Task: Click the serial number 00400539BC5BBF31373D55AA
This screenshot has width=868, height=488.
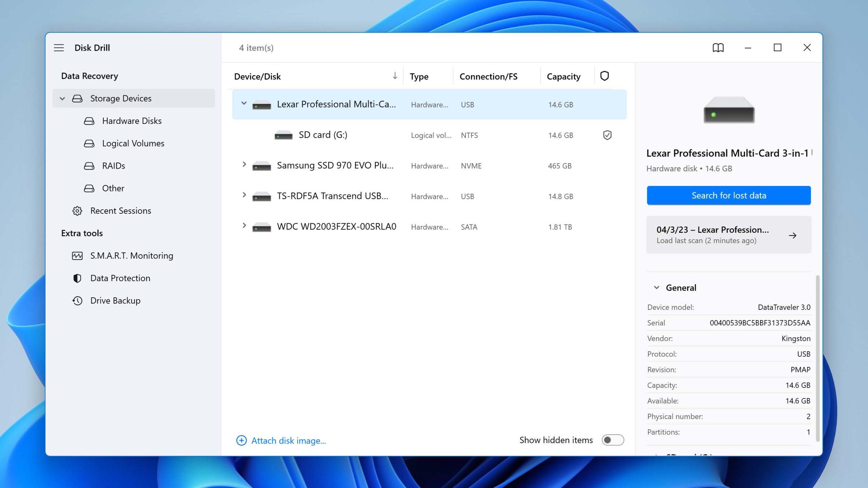Action: click(760, 323)
